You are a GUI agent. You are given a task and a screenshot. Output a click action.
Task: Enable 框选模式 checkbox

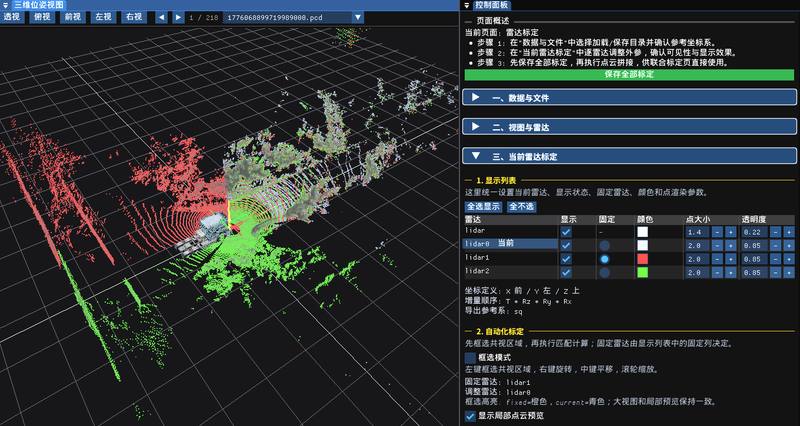pos(470,358)
